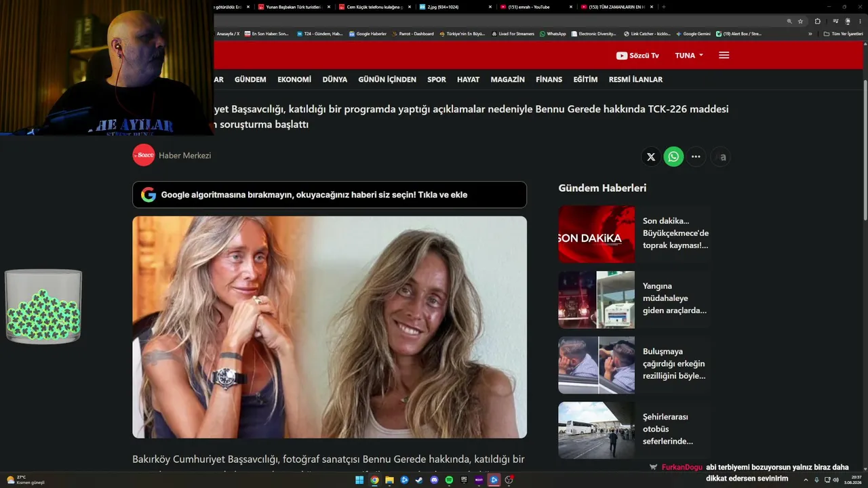Open Epic Games from the taskbar
Viewport: 868px width, 488px height.
pos(464,480)
